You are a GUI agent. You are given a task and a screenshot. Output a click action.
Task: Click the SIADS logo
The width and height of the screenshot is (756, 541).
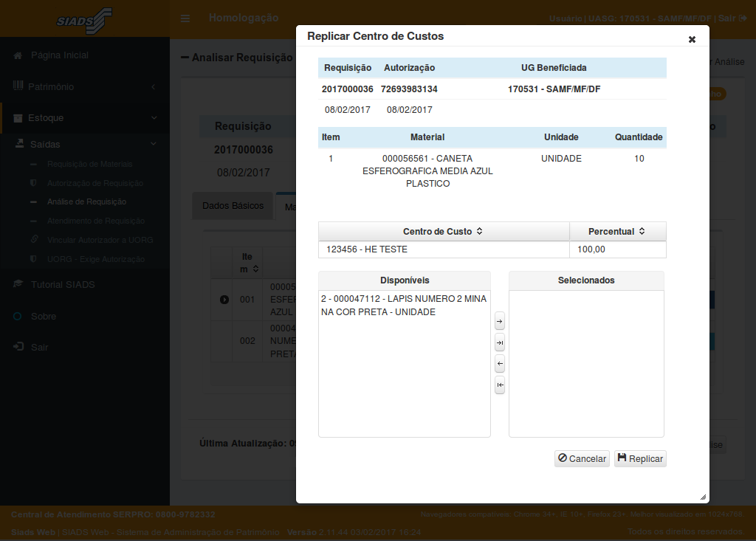[84, 20]
